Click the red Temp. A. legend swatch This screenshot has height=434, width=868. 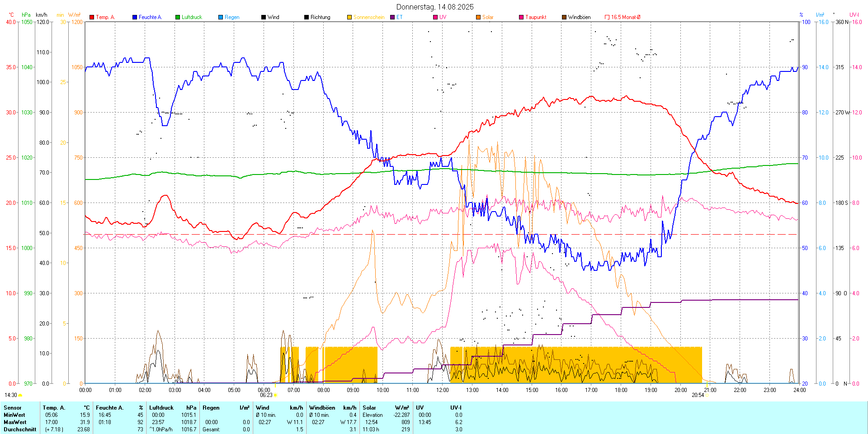92,17
